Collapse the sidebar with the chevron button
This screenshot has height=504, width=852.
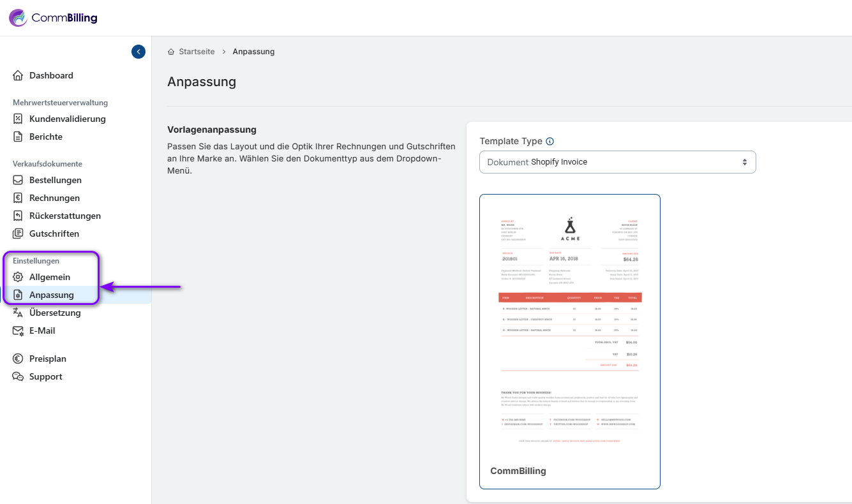point(138,52)
